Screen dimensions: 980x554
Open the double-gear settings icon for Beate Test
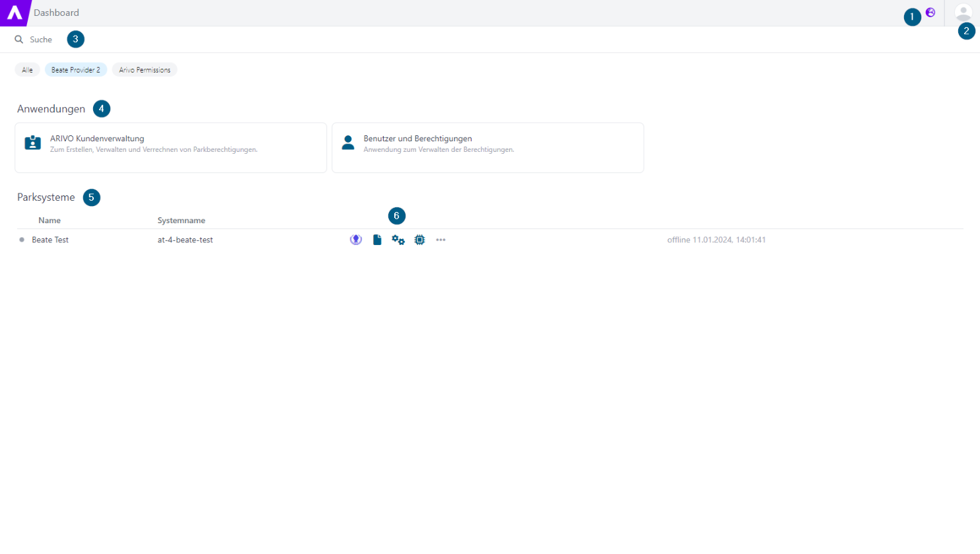(398, 240)
